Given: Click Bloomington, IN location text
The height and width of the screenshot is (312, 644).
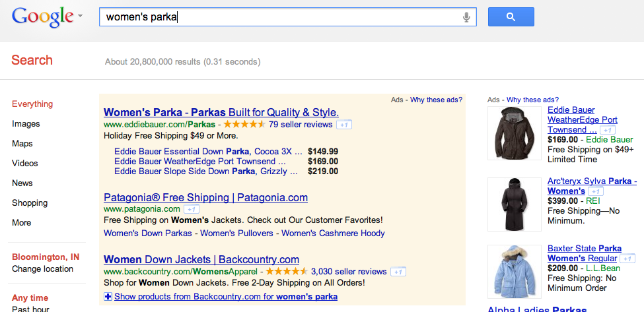Looking at the screenshot, I should pos(46,257).
